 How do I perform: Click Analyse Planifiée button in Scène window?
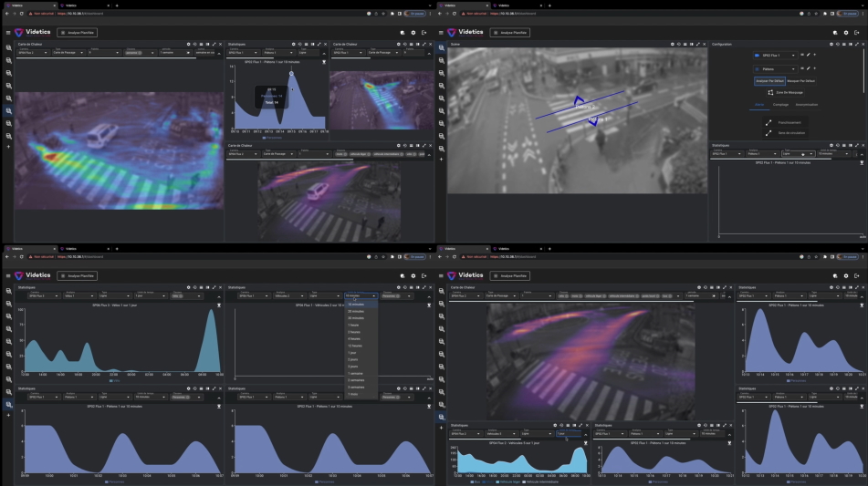(x=510, y=33)
